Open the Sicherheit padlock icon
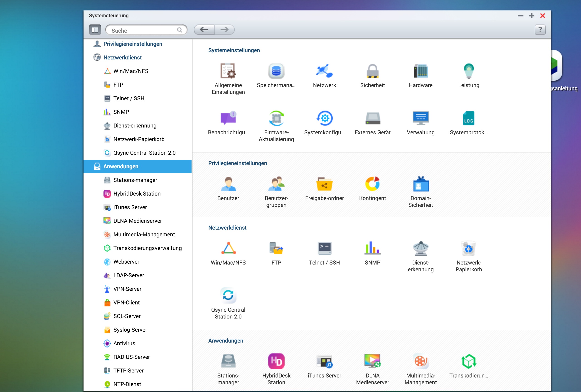The width and height of the screenshot is (581, 392). [372, 71]
